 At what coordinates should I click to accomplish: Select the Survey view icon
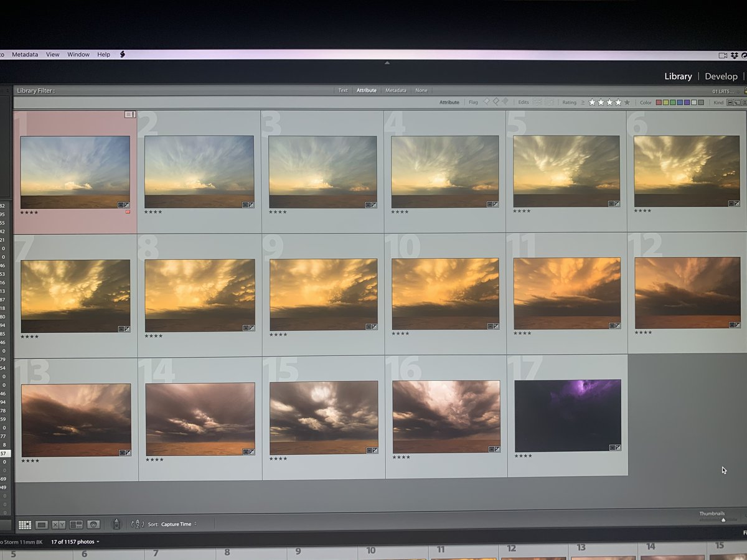75,525
